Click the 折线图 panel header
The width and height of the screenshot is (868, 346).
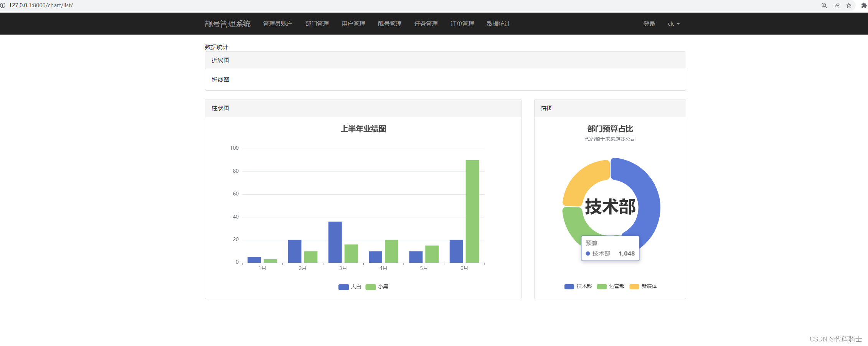(x=445, y=60)
